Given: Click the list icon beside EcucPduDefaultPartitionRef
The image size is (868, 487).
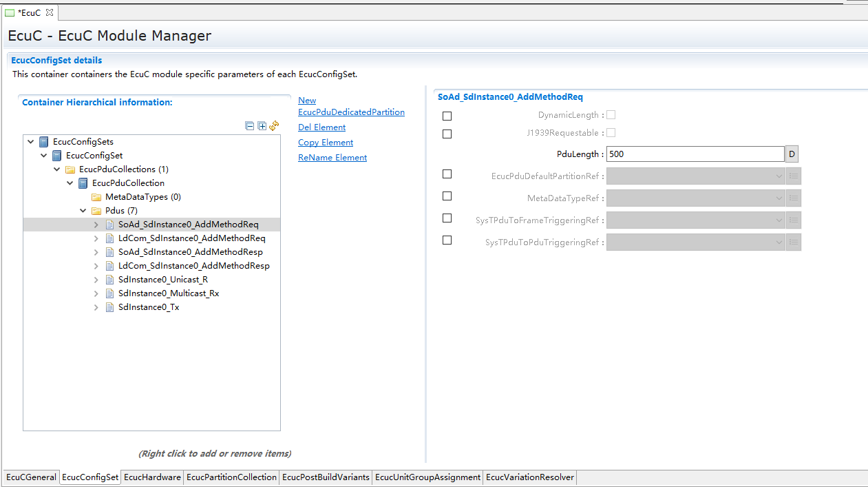Looking at the screenshot, I should [x=794, y=176].
